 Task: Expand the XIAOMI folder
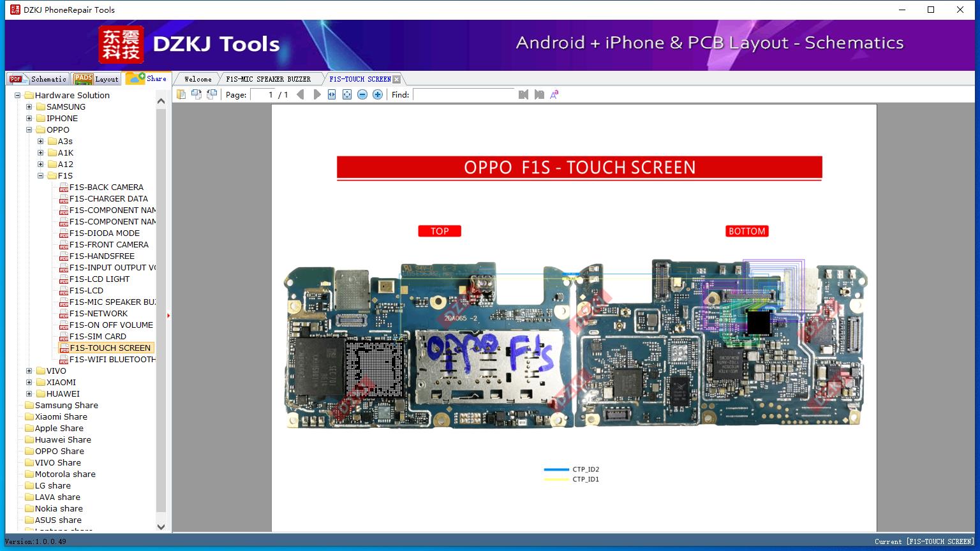point(29,383)
